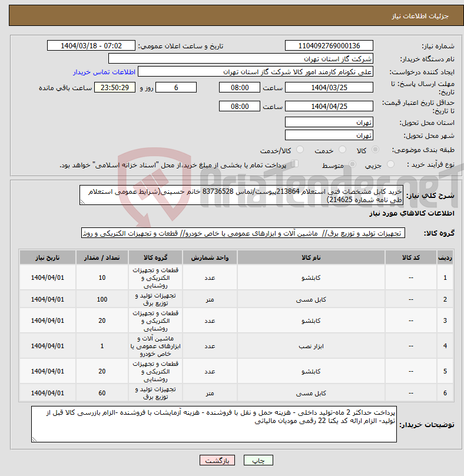Click the گروه کالا goods group field
The width and height of the screenshot is (464, 476).
pyautogui.click(x=243, y=233)
